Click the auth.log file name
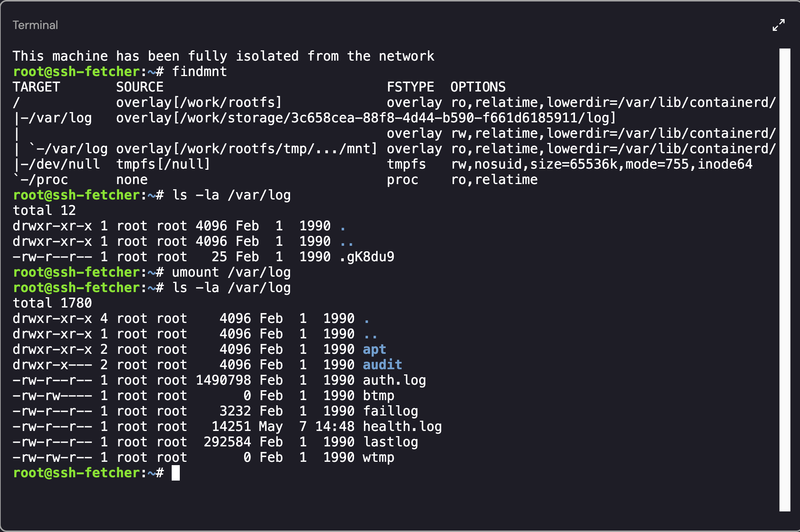Image resolution: width=800 pixels, height=532 pixels. point(394,380)
